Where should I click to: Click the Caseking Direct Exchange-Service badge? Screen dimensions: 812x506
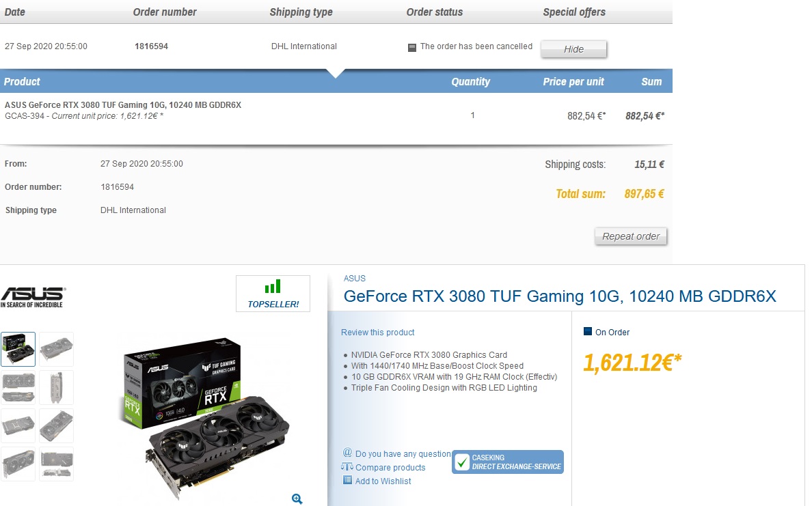(507, 462)
